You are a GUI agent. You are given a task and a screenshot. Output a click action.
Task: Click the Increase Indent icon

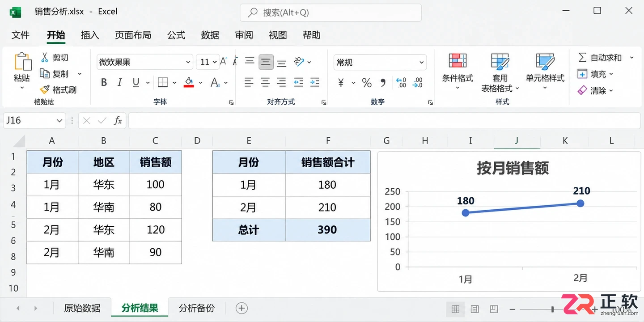pyautogui.click(x=315, y=82)
